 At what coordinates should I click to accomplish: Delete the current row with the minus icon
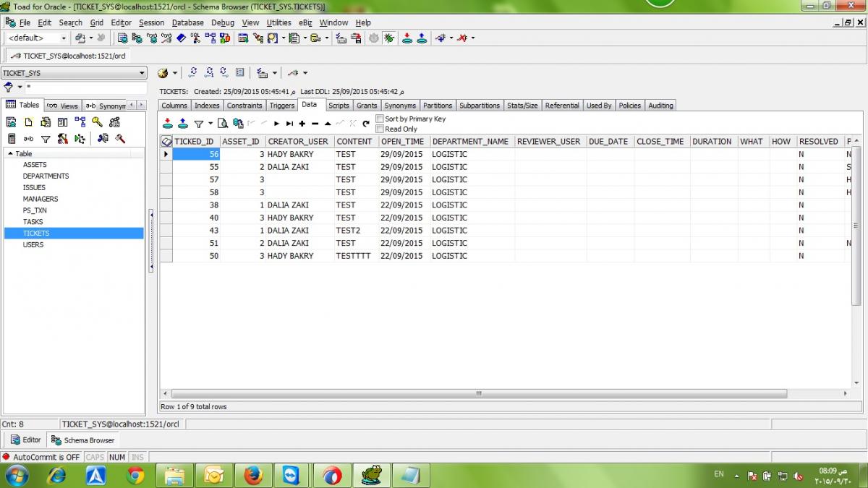[x=315, y=124]
